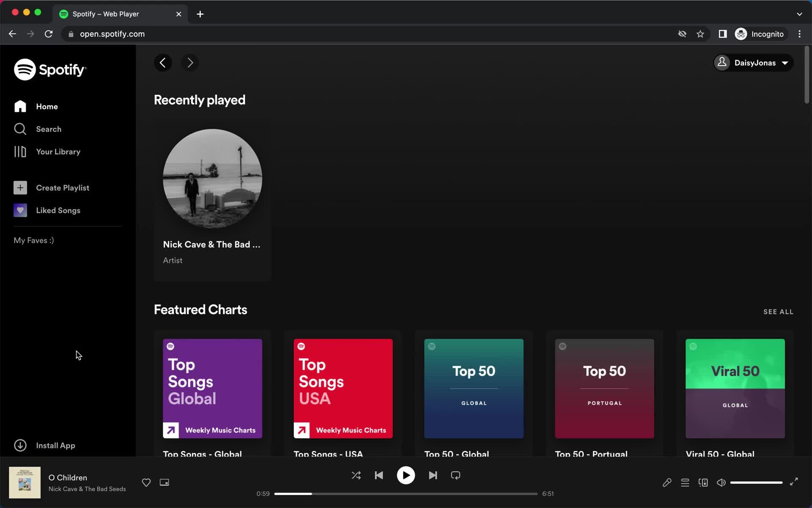The width and height of the screenshot is (812, 508).
Task: Open connect to a device icon
Action: 703,482
